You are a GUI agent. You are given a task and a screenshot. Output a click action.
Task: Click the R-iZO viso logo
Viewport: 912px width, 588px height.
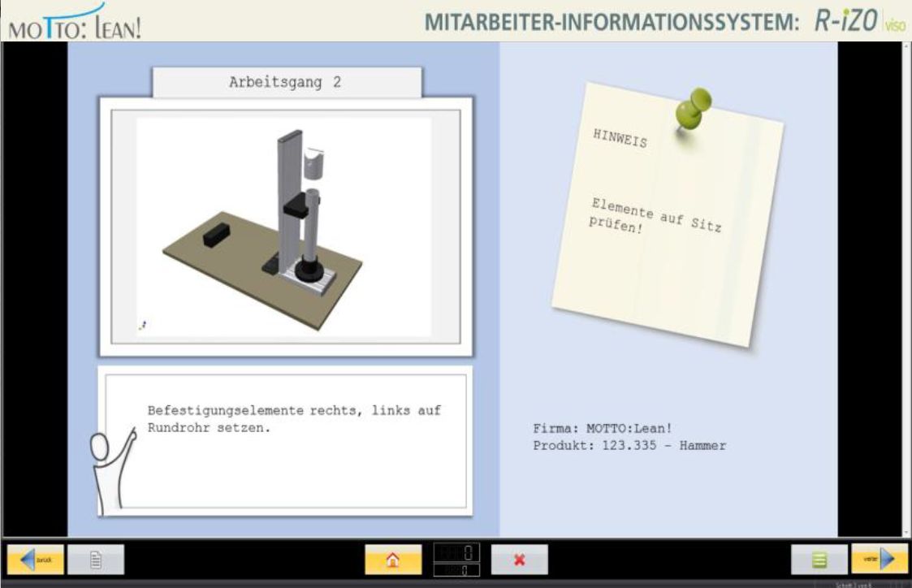pyautogui.click(x=860, y=21)
